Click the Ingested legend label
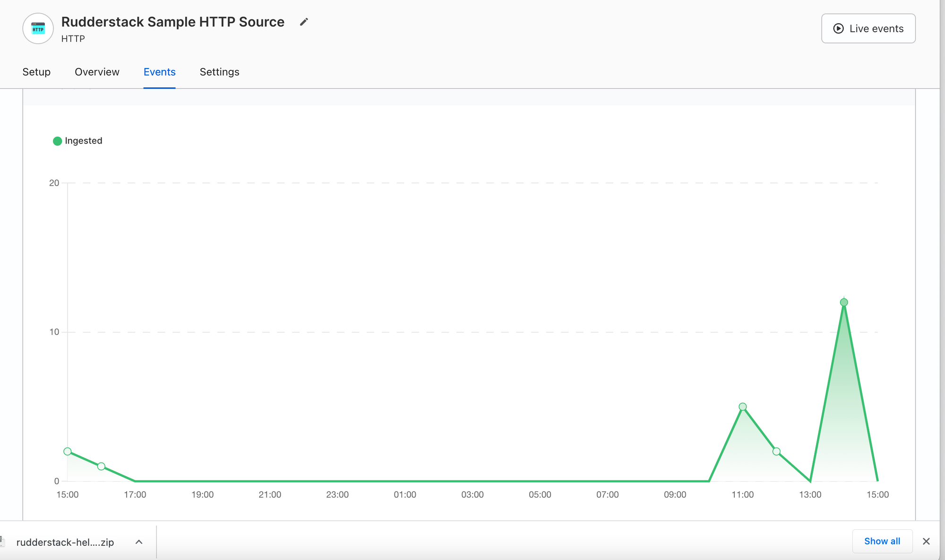This screenshot has width=945, height=560. click(83, 141)
